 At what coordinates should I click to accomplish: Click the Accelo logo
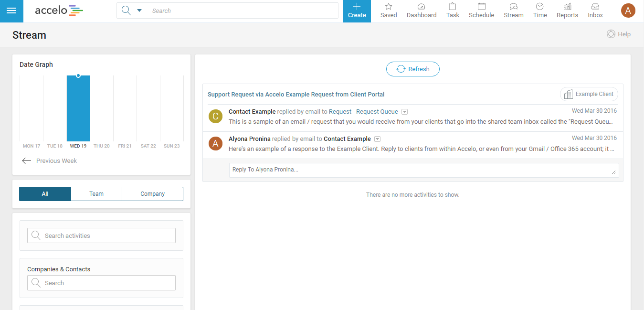pyautogui.click(x=59, y=11)
